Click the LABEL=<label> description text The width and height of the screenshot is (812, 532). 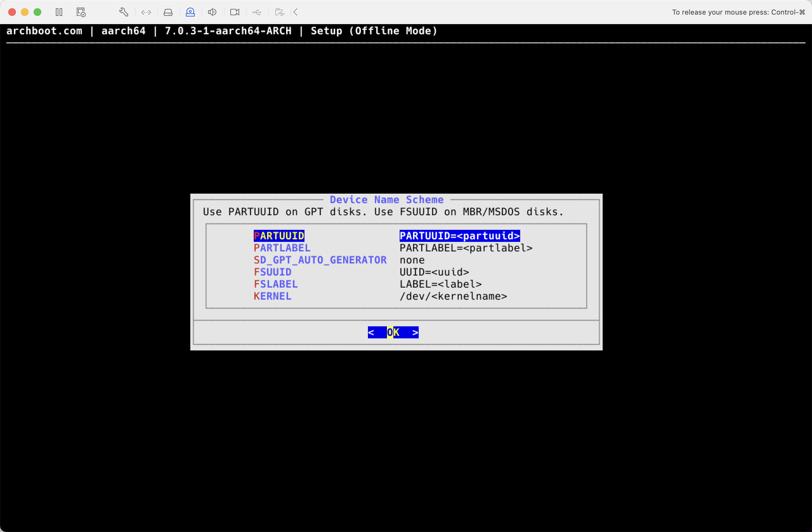coord(441,284)
